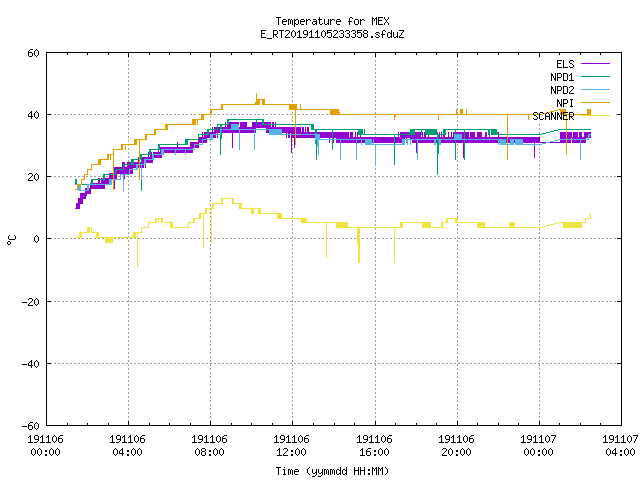640x480 pixels.
Task: Click the x-axis tick 191106 20:00
Action: (x=456, y=446)
